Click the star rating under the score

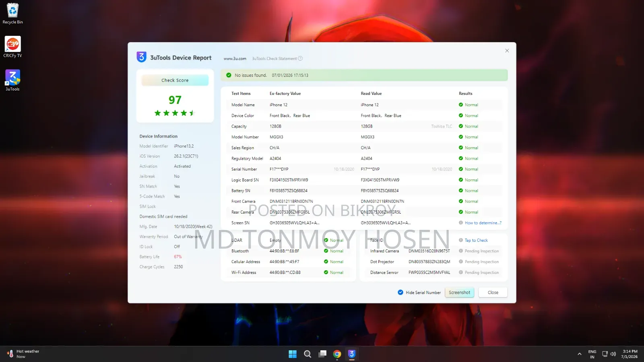[175, 113]
